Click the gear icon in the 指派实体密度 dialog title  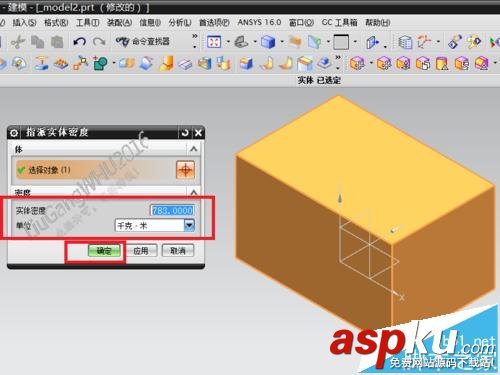(14, 133)
